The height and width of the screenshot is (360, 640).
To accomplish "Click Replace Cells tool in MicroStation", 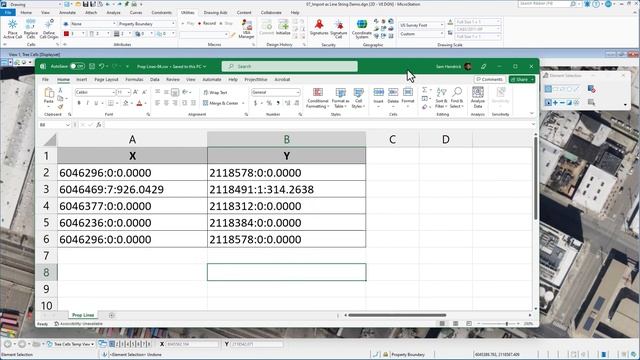I will (31, 29).
